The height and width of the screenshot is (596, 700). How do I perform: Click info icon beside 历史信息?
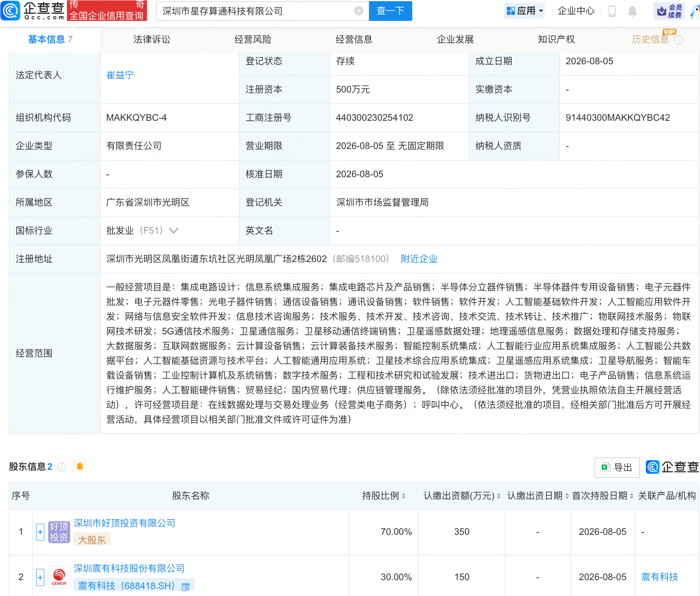click(679, 40)
